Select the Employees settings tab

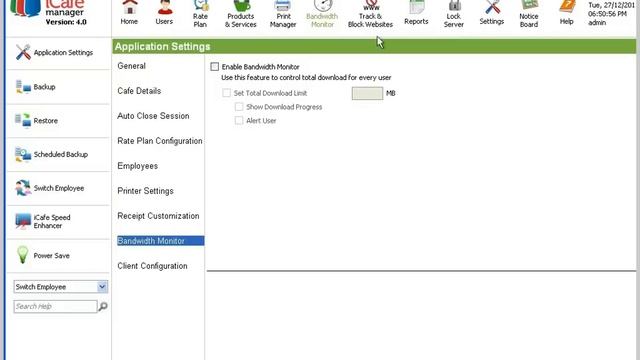(x=138, y=166)
